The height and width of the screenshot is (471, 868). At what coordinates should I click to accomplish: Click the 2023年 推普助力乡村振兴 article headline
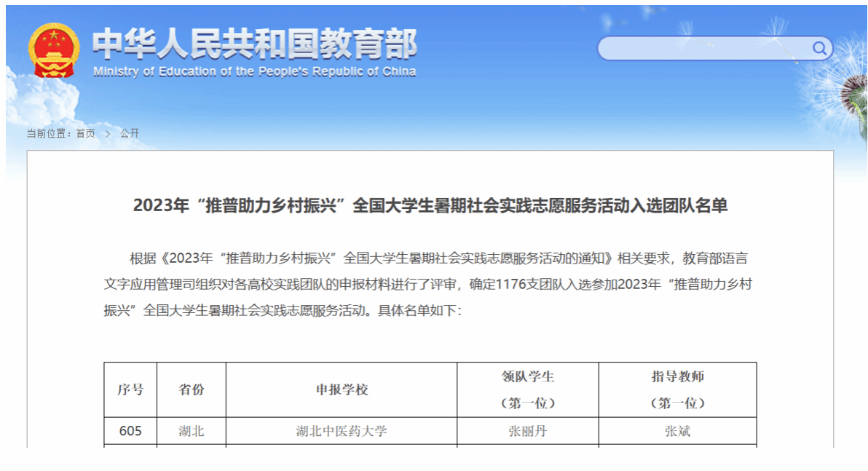pyautogui.click(x=430, y=205)
